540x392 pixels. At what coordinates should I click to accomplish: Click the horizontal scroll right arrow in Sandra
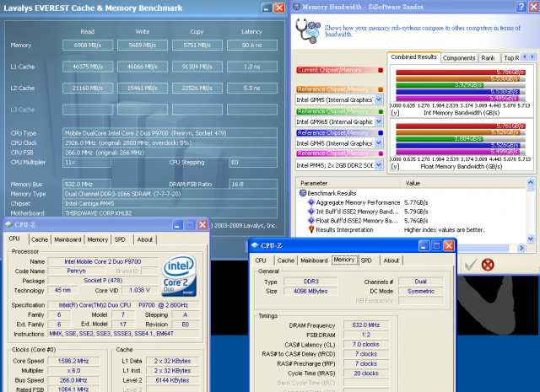pyautogui.click(x=521, y=248)
